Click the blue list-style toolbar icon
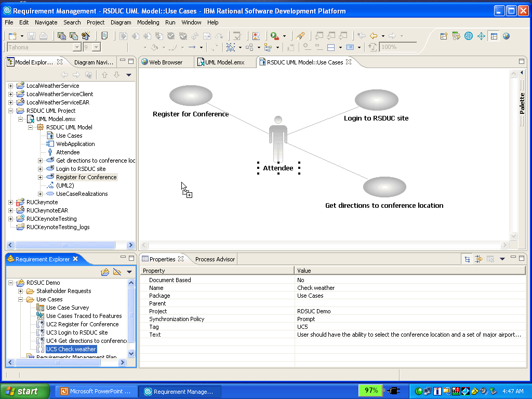The image size is (532, 399). pyautogui.click(x=350, y=47)
